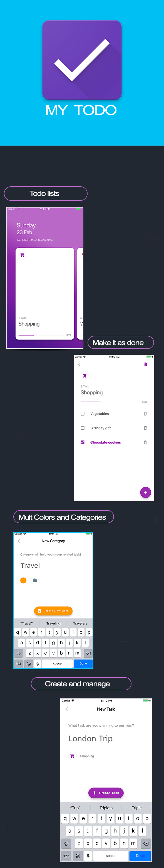Pick the Triplets keyboard suggestion
164x868 pixels.
[106, 808]
